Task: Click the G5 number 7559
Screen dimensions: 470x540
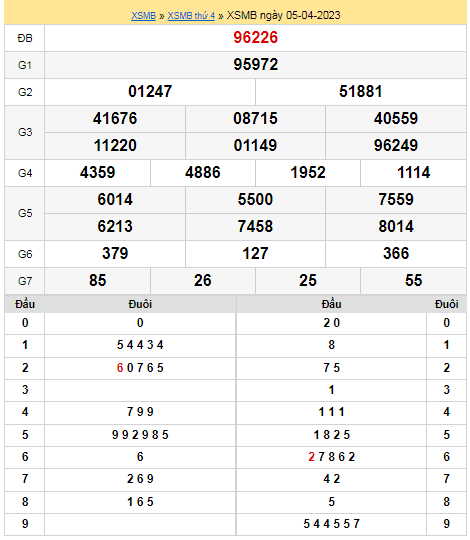Action: click(396, 199)
